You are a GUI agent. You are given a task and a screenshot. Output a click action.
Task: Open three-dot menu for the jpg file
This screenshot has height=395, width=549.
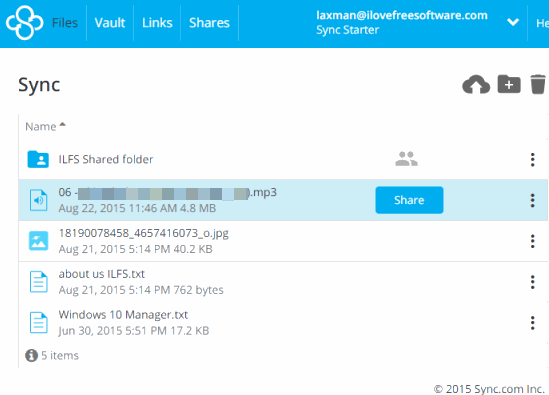click(533, 241)
